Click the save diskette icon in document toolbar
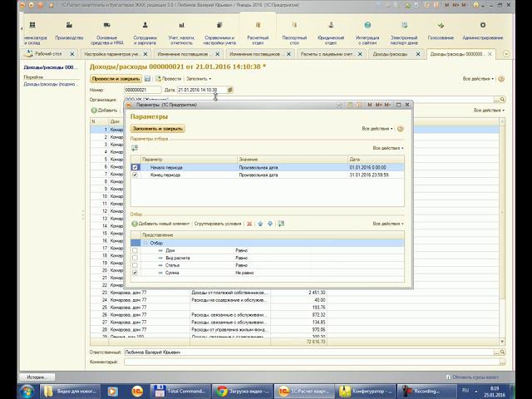This screenshot has width=532, height=399. point(147,78)
